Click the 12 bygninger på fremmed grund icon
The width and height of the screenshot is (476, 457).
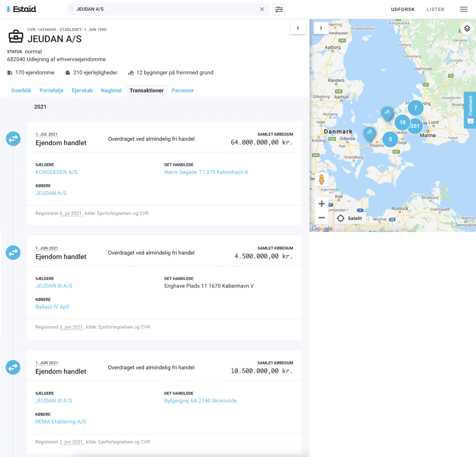pos(131,73)
